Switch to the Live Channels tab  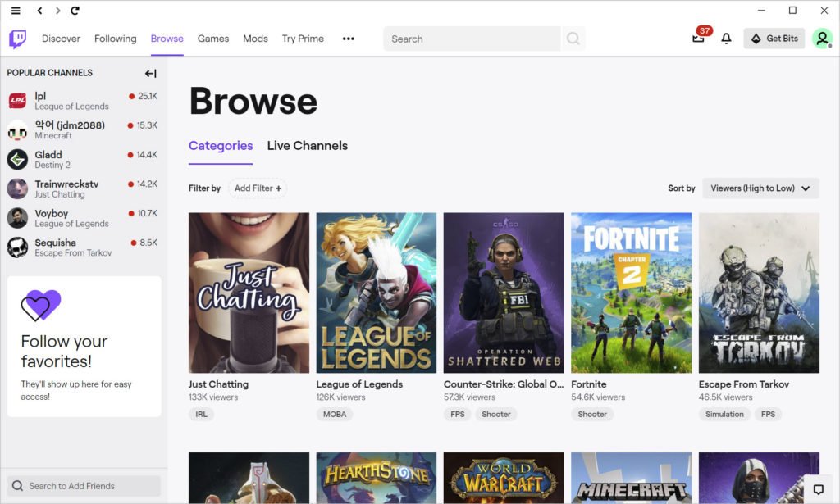308,146
